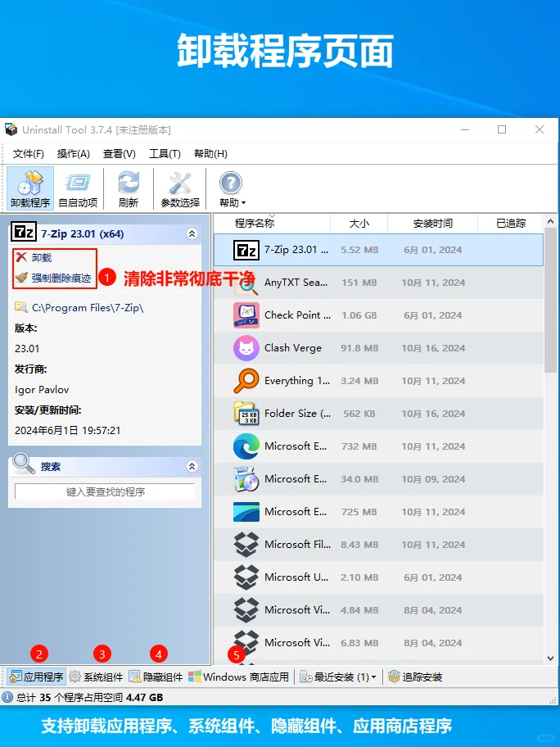Viewport: 560px width, 747px height.
Task: Select AnyTXT Sea... program name
Action: (x=296, y=283)
